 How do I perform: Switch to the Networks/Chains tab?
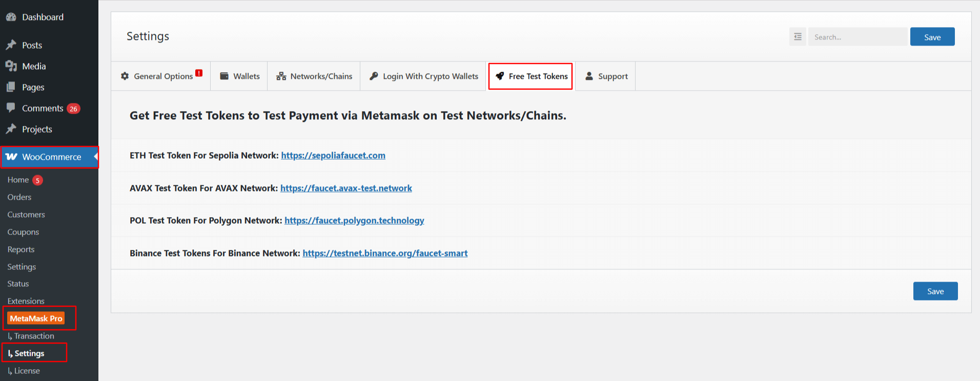coord(314,76)
